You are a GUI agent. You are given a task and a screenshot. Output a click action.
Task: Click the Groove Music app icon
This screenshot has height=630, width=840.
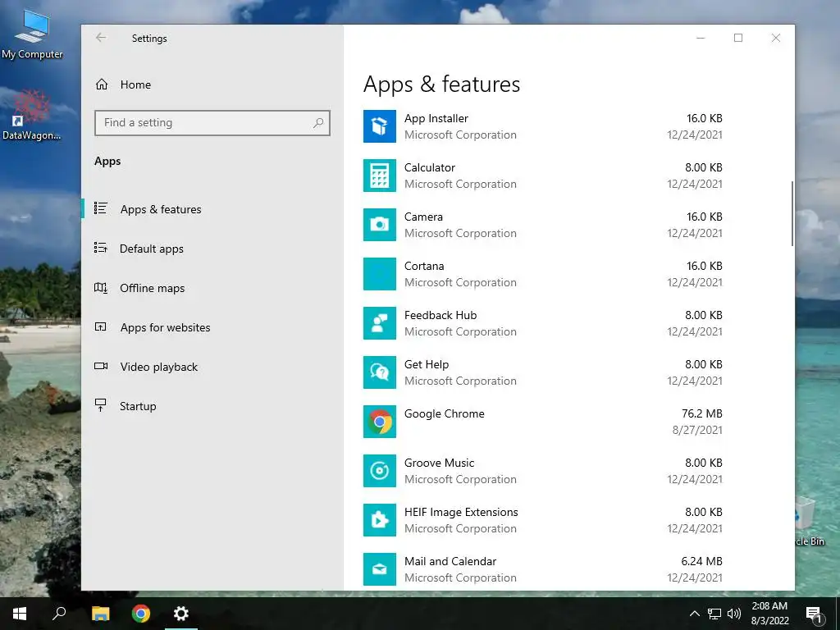point(379,472)
